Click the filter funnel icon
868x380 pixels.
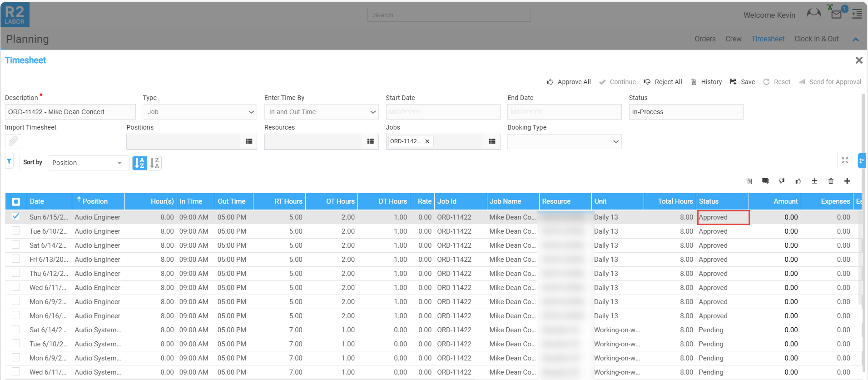9,161
